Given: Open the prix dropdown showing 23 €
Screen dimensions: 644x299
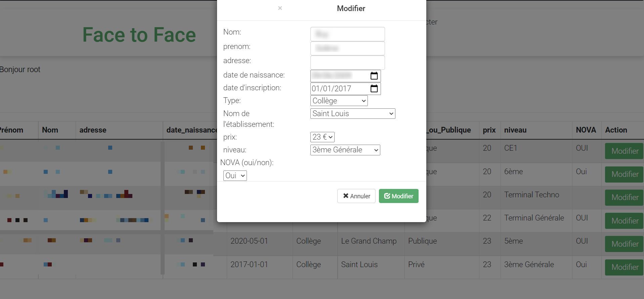Looking at the screenshot, I should (322, 137).
